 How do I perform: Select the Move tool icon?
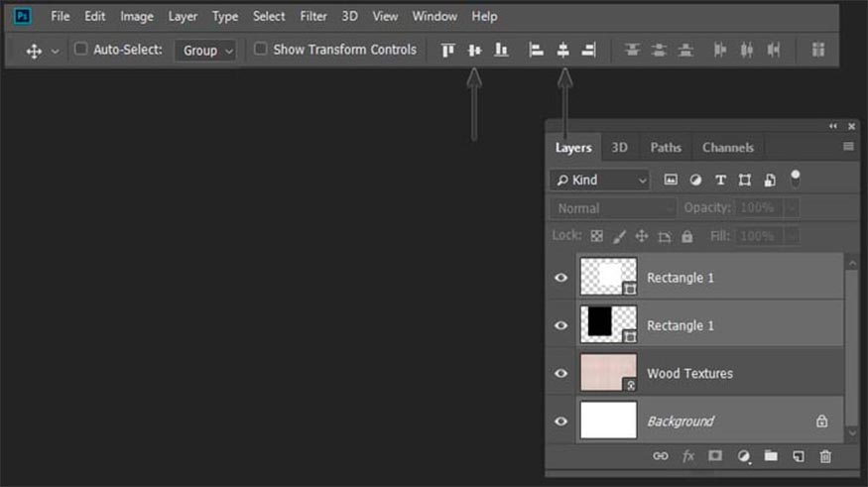(34, 51)
